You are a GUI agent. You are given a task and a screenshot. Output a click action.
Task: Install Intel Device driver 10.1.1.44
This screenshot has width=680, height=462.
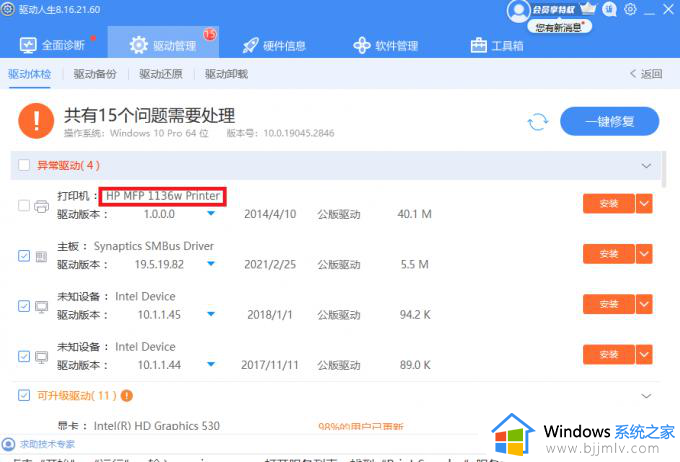pos(608,354)
